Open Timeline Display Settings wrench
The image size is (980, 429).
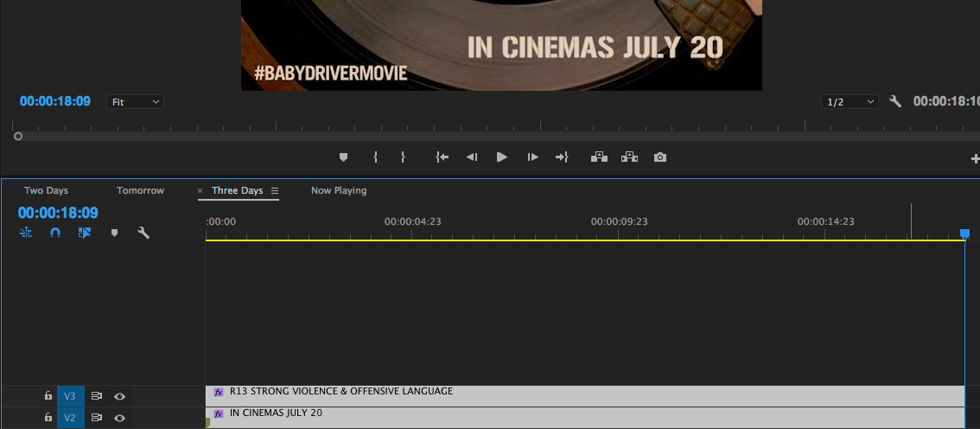coord(143,234)
